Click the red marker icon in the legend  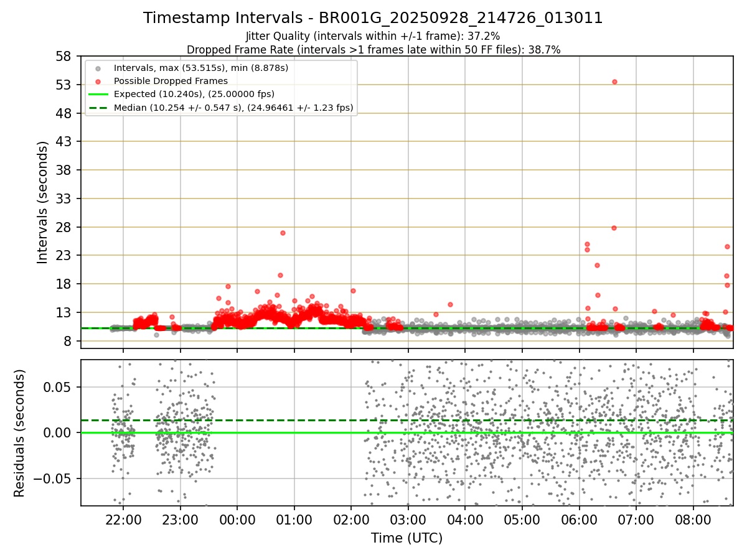point(98,81)
